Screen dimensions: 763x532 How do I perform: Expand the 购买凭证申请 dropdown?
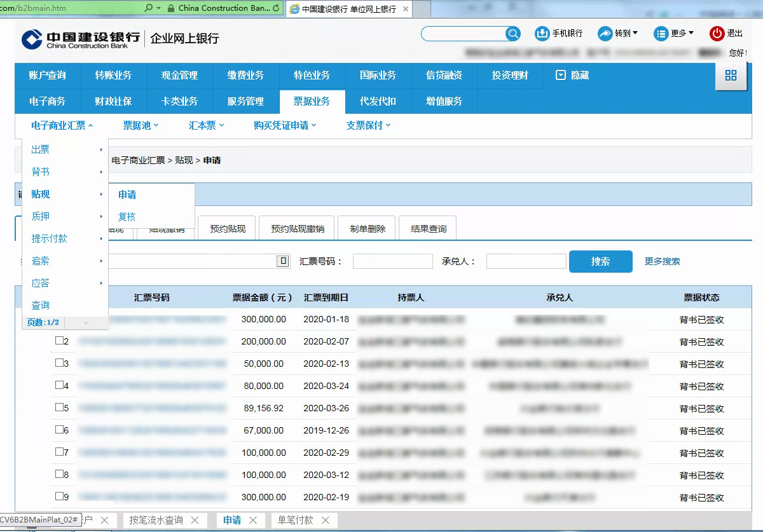click(285, 126)
